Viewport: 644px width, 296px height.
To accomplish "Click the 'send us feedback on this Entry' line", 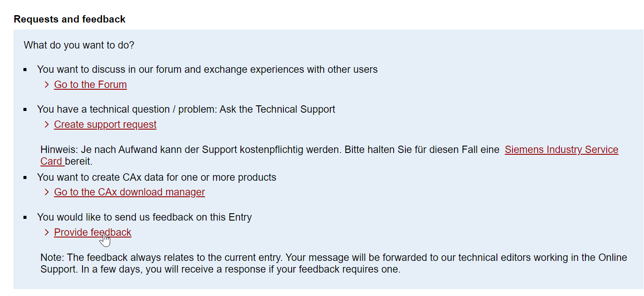I will click(x=144, y=217).
